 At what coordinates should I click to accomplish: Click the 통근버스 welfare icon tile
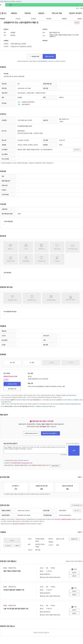click(11, 247)
